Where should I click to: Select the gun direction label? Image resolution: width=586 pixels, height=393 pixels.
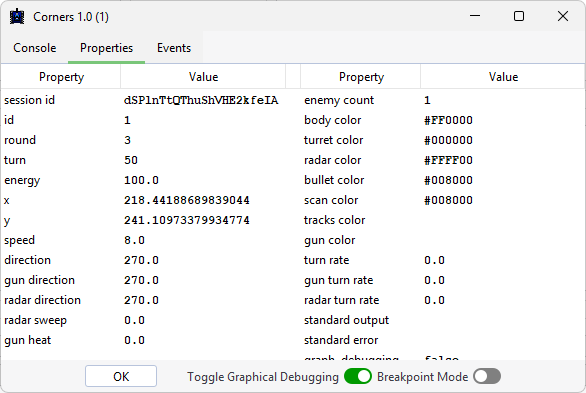39,280
